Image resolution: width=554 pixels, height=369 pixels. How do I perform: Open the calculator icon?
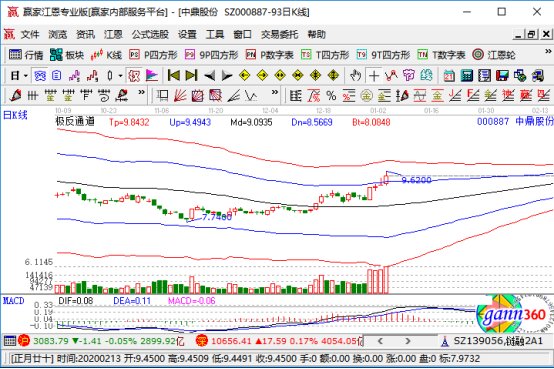[x=467, y=76]
